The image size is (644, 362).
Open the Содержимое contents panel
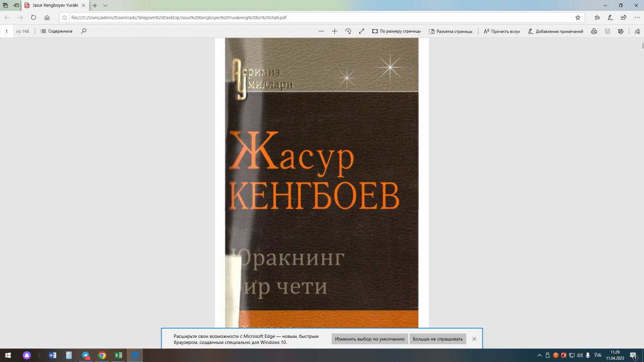tap(57, 31)
